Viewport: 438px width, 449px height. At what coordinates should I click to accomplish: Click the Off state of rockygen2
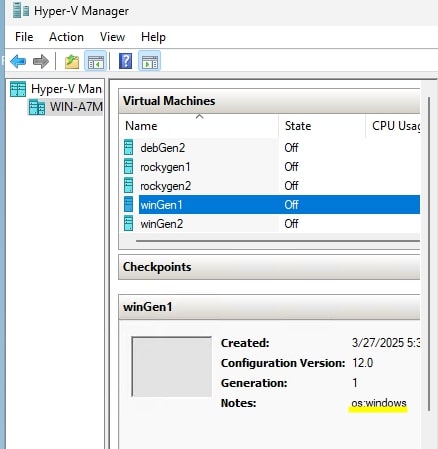point(291,186)
